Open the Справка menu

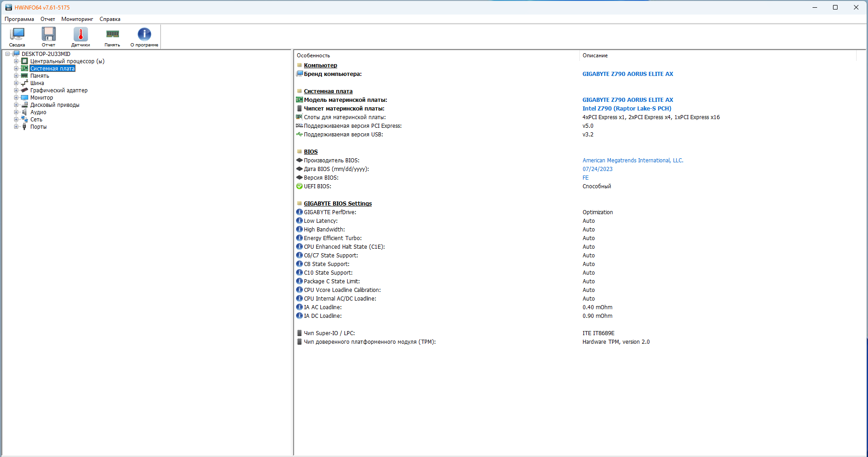110,19
